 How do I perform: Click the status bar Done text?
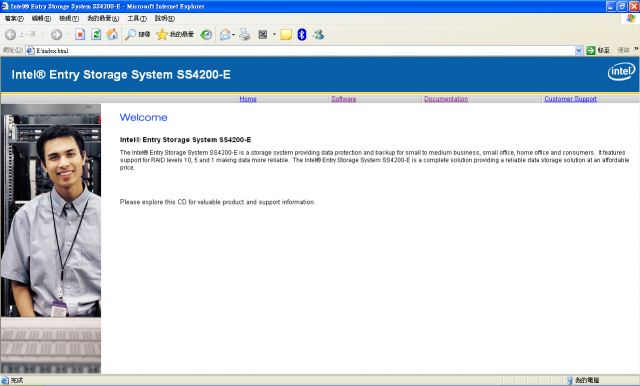pos(17,380)
